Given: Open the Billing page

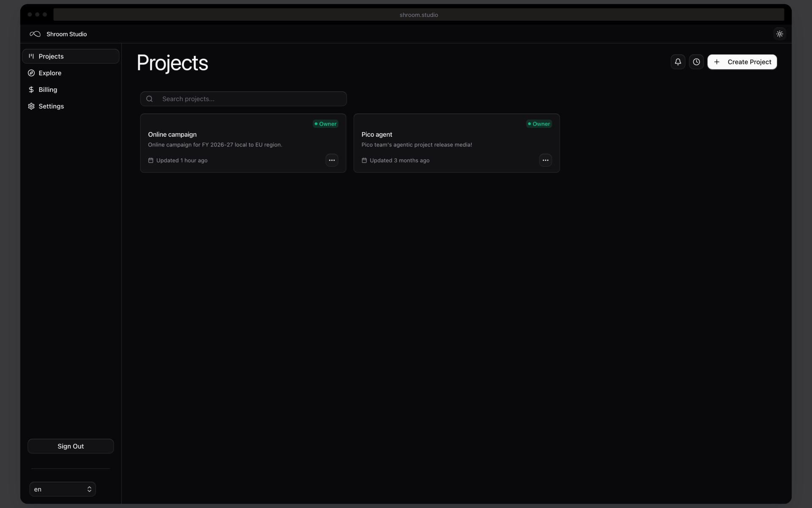Looking at the screenshot, I should tap(71, 89).
